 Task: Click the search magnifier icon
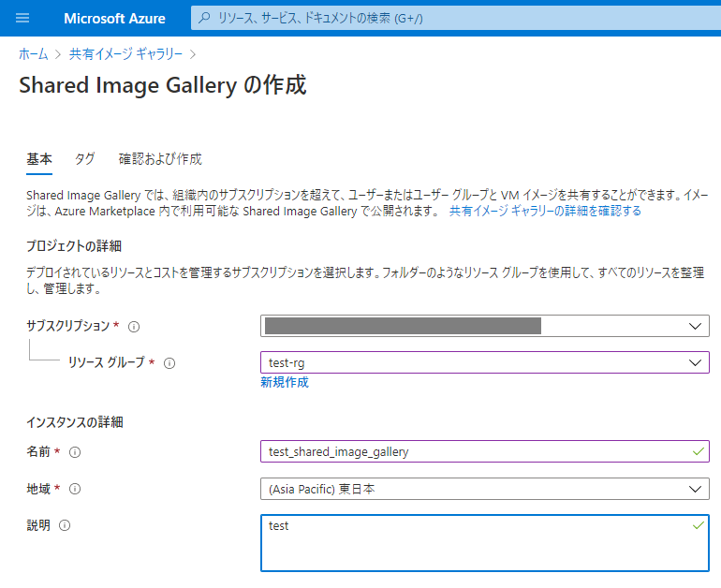[x=204, y=18]
